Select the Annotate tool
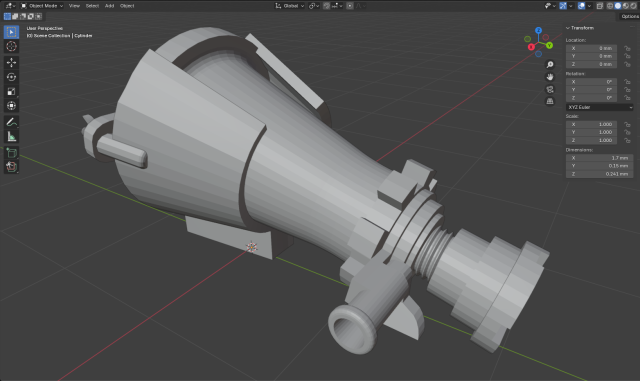Screen dimensions: 640x381 coord(11,122)
